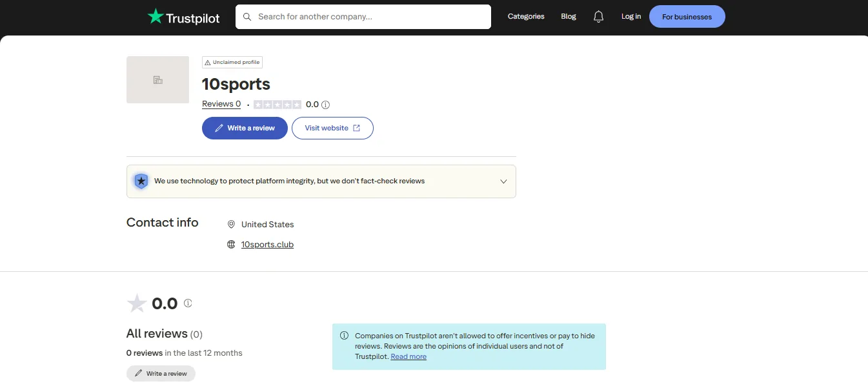Click the info icon next to header 0.0 rating
The width and height of the screenshot is (868, 388).
[x=326, y=105]
